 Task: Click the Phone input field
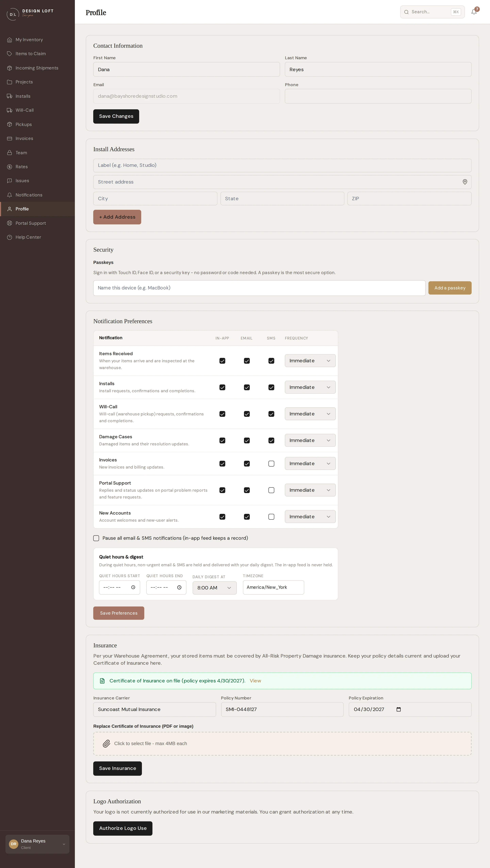click(378, 96)
